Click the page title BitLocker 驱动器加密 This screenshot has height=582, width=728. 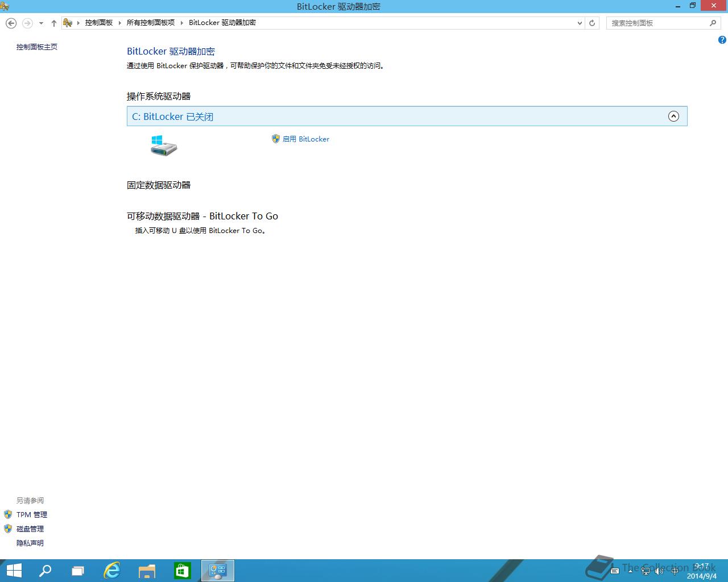click(x=171, y=51)
